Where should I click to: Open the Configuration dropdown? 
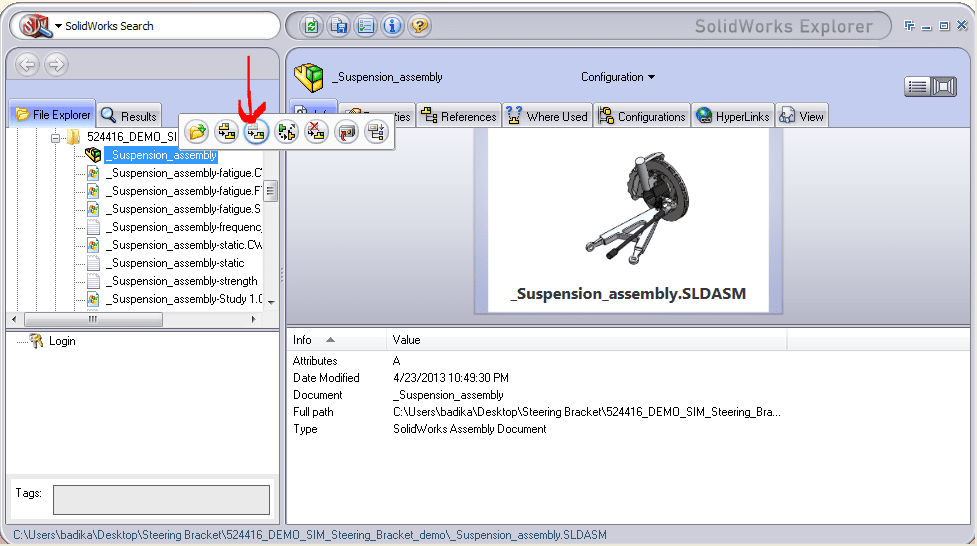(617, 77)
